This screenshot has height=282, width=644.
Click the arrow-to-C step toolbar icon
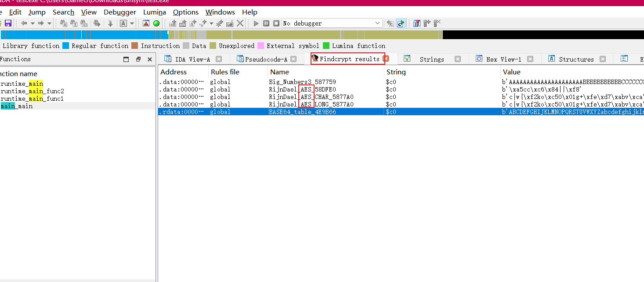click(390, 23)
